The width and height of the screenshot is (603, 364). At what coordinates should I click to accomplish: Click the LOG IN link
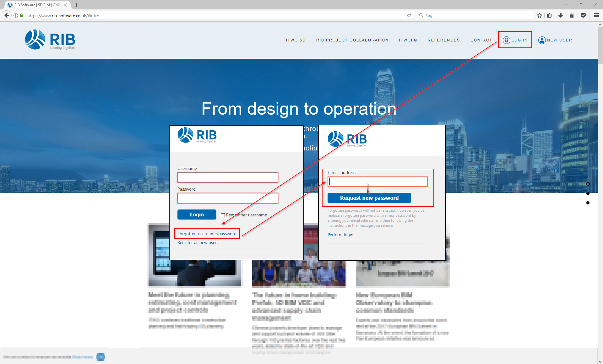(515, 40)
